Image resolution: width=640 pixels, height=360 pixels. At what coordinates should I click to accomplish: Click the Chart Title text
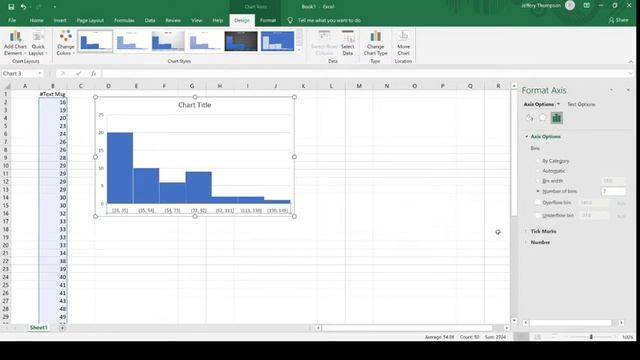click(x=195, y=105)
